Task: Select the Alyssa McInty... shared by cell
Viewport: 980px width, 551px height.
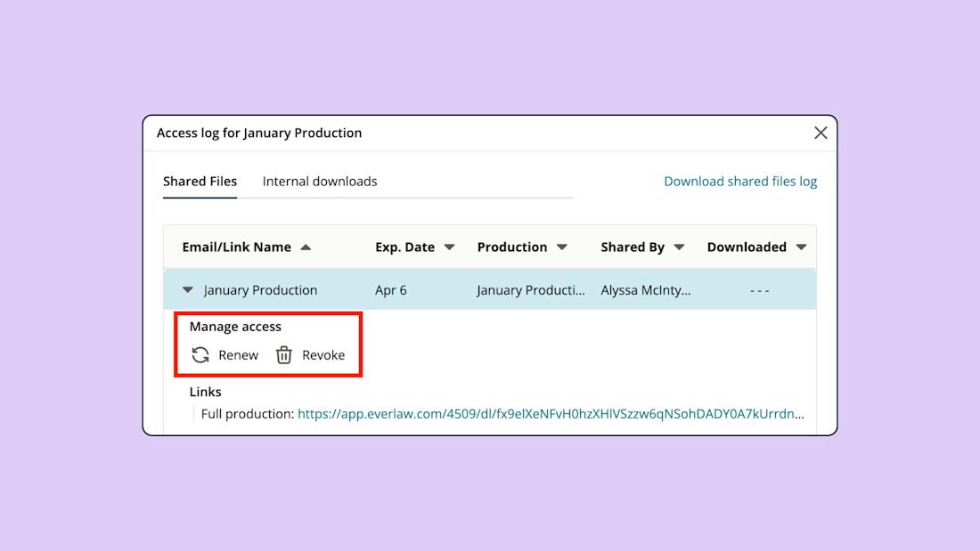Action: pos(646,290)
